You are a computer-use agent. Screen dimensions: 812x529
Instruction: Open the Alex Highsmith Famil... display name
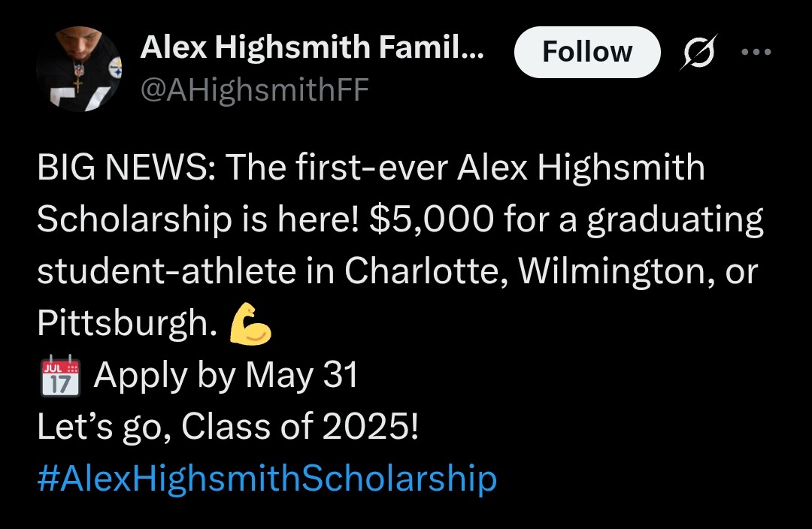point(312,47)
